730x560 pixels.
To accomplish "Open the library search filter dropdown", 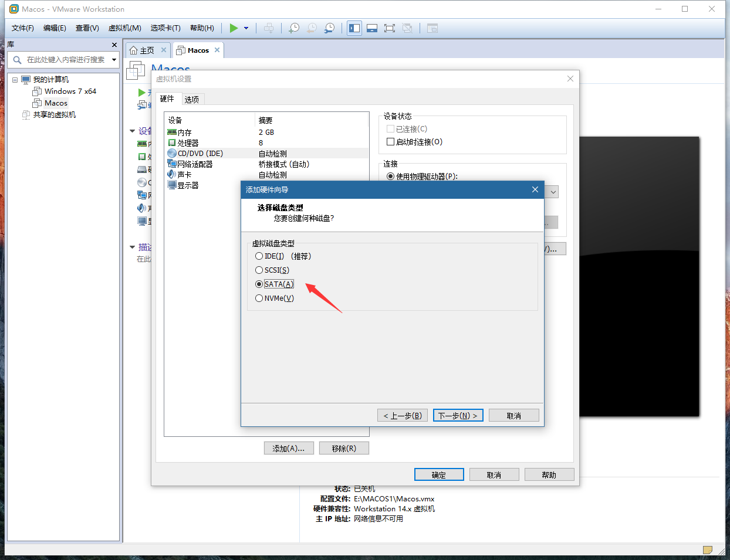I will pos(114,59).
